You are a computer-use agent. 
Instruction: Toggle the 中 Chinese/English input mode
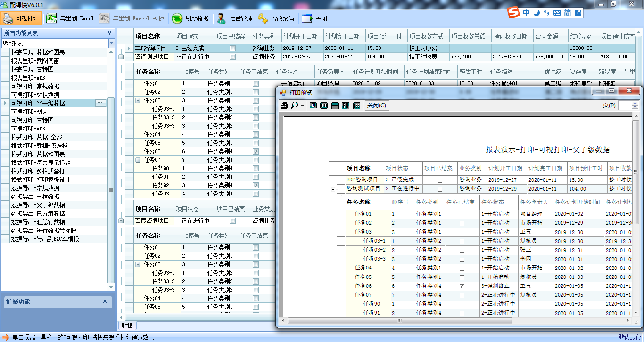point(526,13)
